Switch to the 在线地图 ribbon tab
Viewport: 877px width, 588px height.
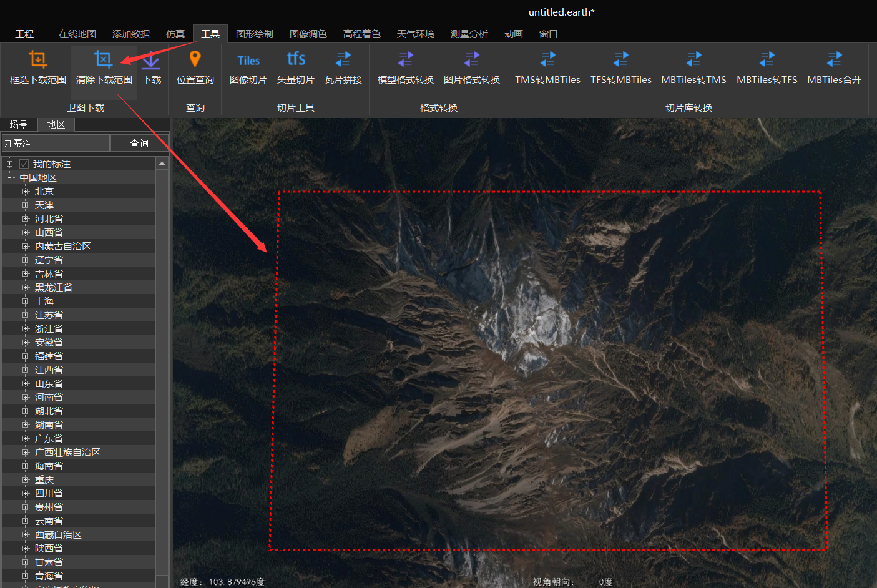(77, 34)
